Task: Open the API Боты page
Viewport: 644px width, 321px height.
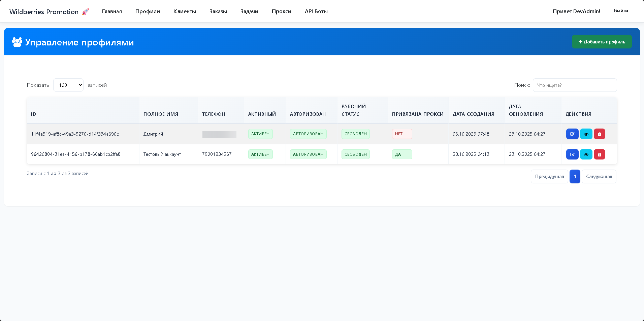Action: 316,11
